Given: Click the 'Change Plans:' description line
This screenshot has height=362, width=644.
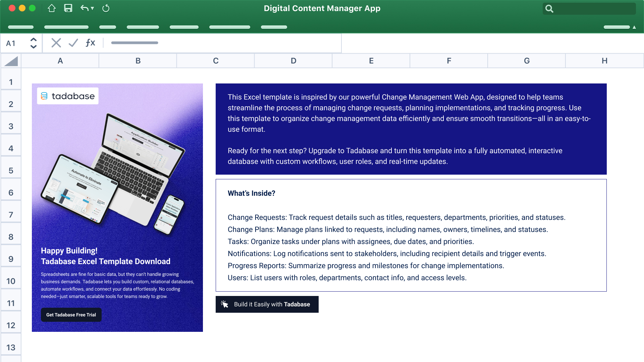Looking at the screenshot, I should (x=388, y=230).
